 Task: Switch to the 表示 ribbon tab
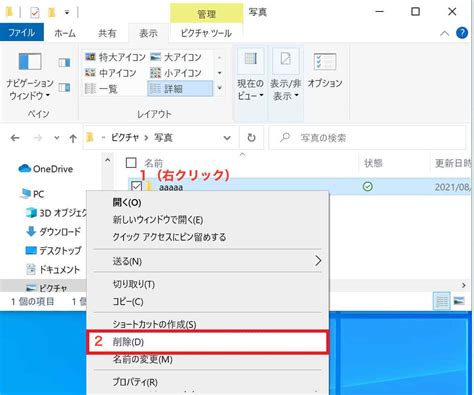tap(148, 33)
